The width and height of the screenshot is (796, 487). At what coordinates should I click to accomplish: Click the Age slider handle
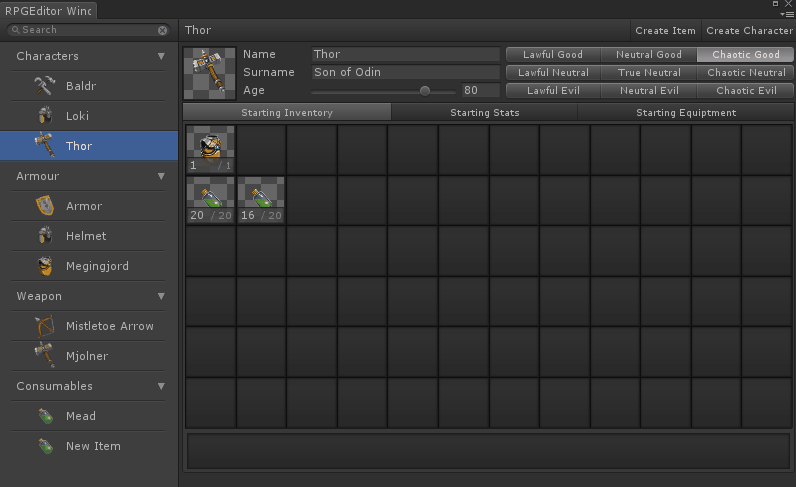click(424, 90)
